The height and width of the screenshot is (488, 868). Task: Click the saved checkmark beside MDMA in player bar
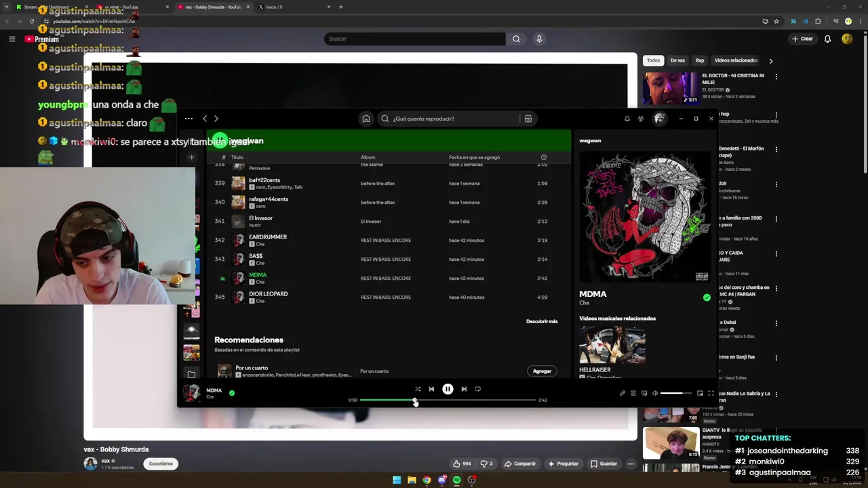(x=232, y=392)
